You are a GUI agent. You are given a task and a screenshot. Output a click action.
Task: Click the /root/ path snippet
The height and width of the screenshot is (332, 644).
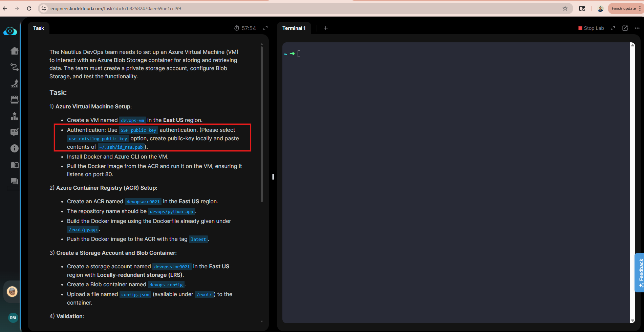[x=205, y=294]
